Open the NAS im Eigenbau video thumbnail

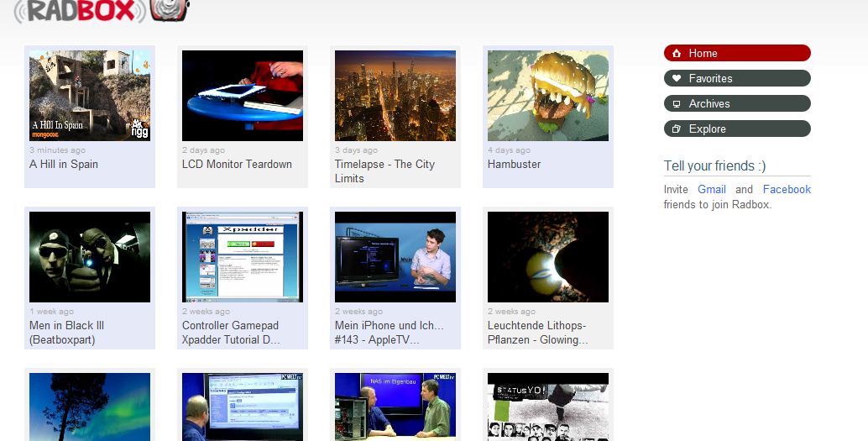point(395,407)
